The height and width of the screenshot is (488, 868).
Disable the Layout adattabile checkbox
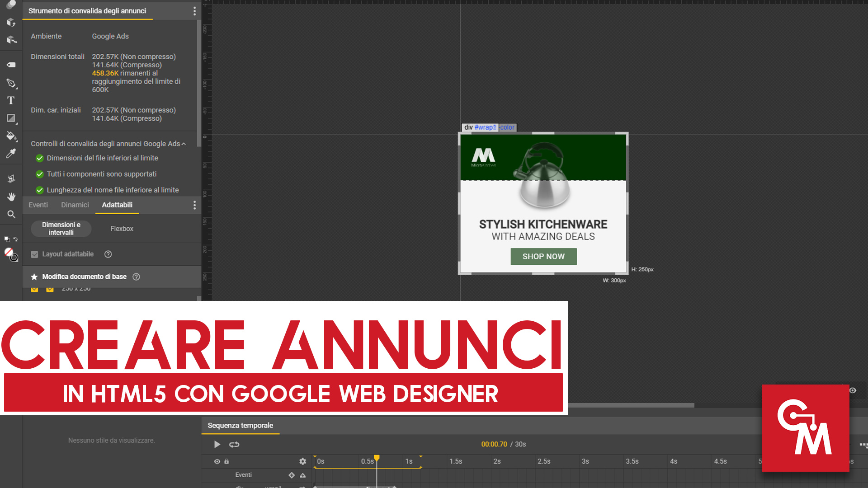pyautogui.click(x=35, y=254)
